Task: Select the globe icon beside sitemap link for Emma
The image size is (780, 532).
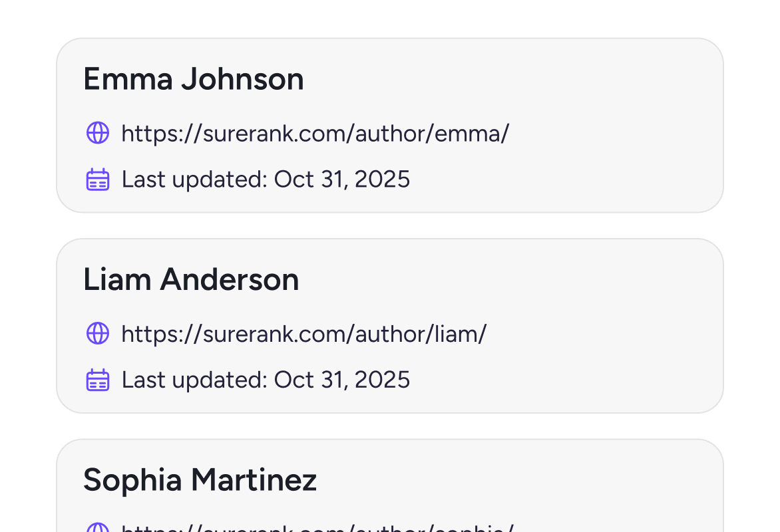Action: (x=97, y=133)
